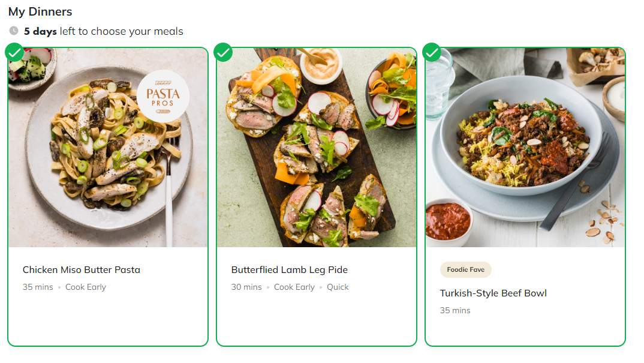The image size is (644, 363).
Task: Click the 5 days left reminder text
Action: pos(104,31)
